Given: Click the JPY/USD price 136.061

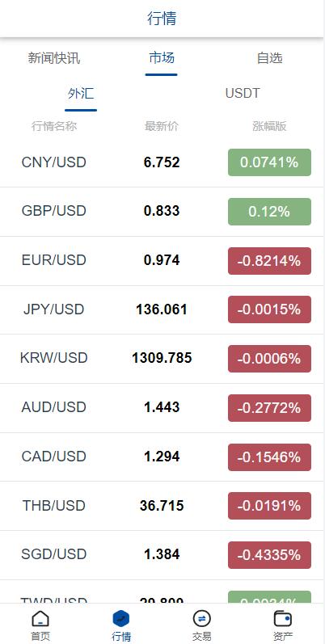Looking at the screenshot, I should click(162, 309).
